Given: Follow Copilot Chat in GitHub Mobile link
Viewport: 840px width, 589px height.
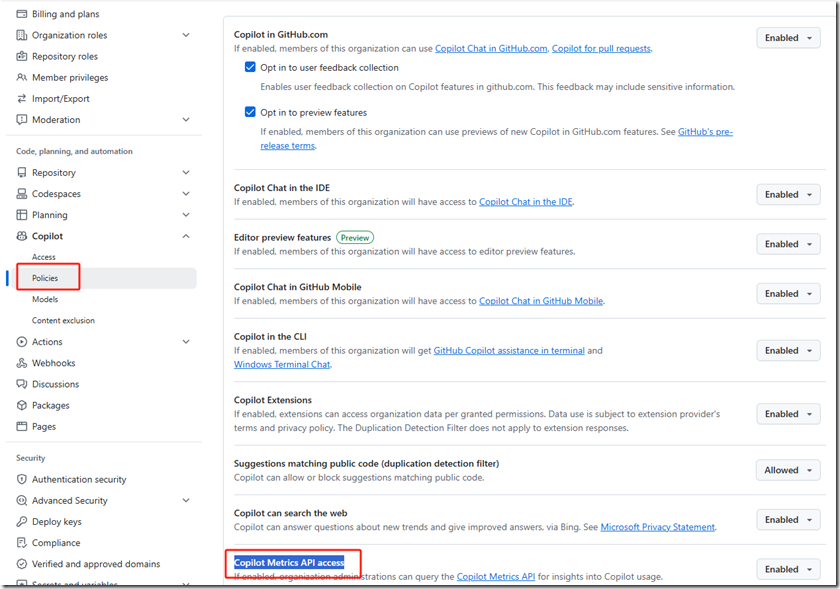Looking at the screenshot, I should [541, 301].
